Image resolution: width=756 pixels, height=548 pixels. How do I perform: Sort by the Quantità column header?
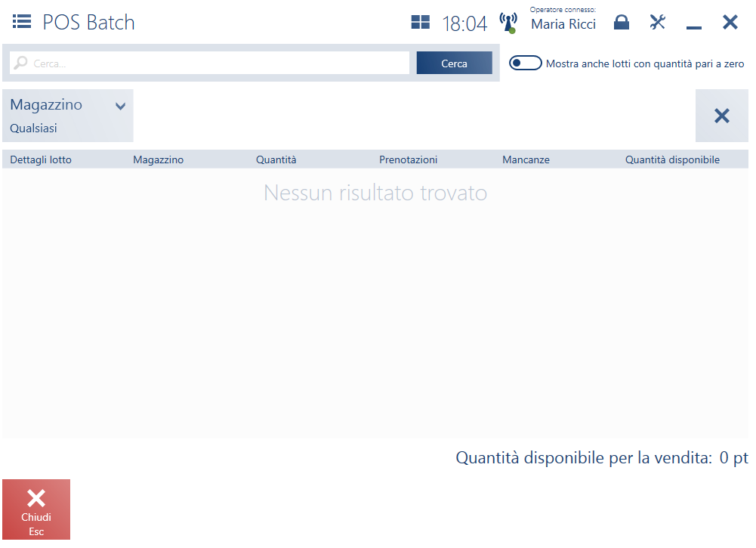276,159
